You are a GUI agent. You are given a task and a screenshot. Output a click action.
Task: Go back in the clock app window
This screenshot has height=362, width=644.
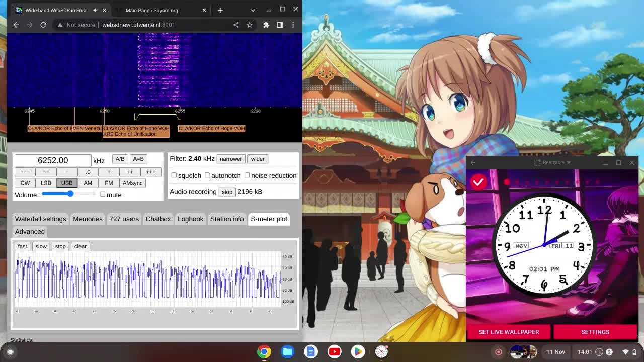pos(472,162)
